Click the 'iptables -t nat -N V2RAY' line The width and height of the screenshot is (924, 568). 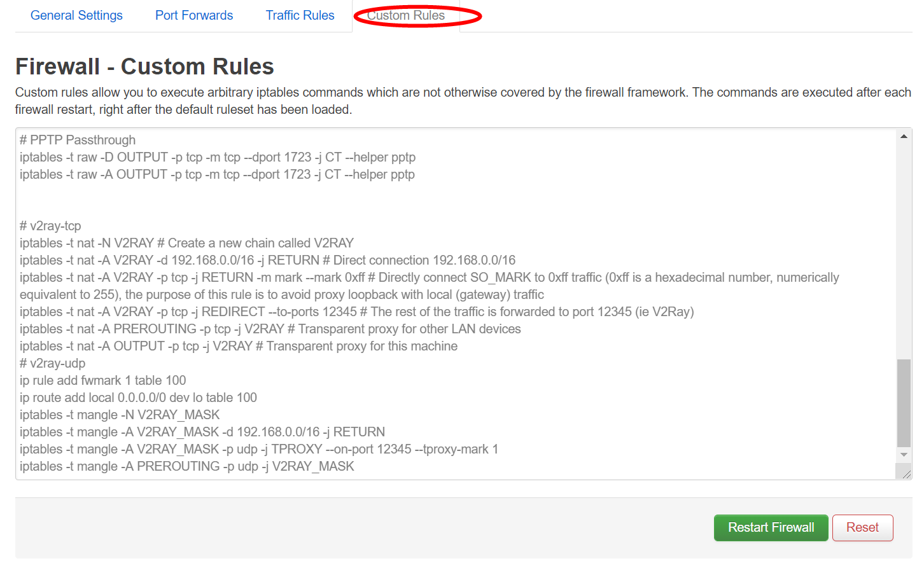186,243
